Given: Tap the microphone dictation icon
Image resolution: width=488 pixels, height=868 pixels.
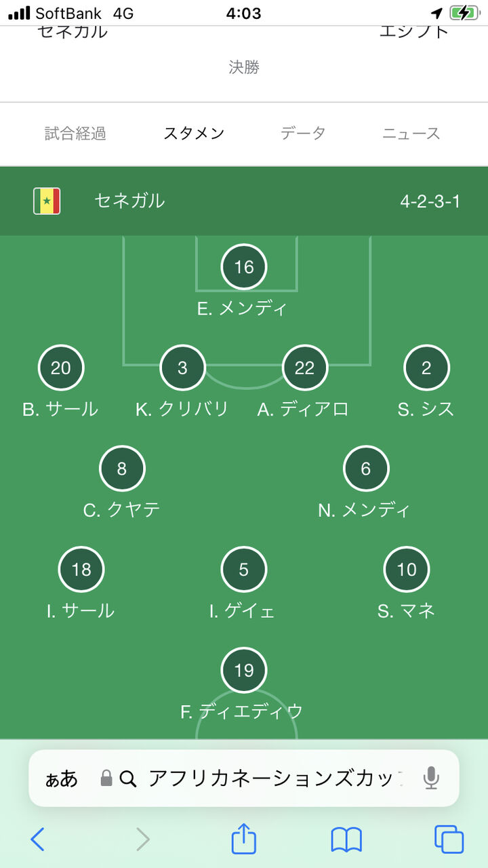Looking at the screenshot, I should 431,778.
